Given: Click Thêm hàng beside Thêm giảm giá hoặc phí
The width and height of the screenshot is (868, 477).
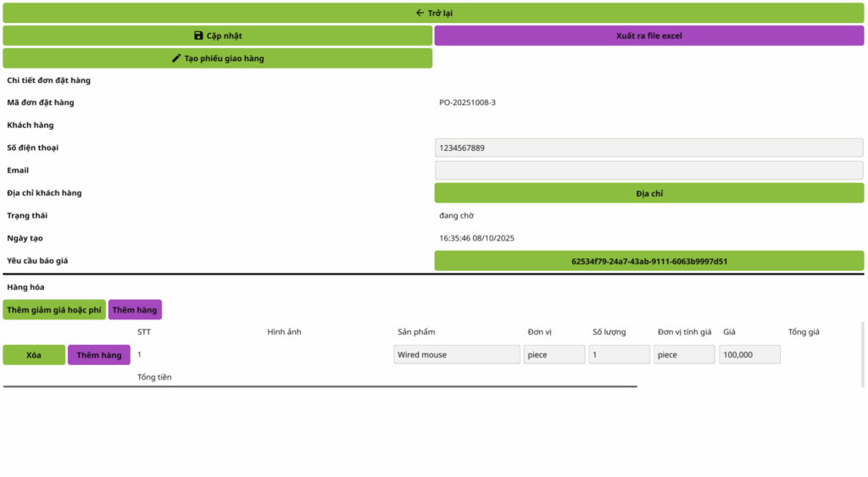Looking at the screenshot, I should click(135, 310).
